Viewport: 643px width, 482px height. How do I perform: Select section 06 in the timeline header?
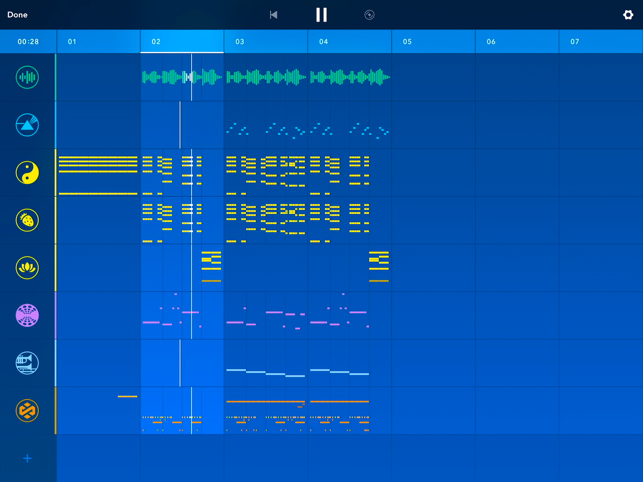coord(517,41)
